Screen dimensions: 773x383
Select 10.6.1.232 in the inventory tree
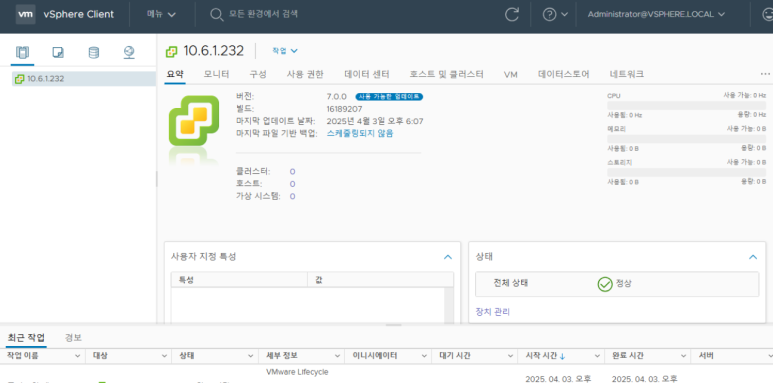[x=84, y=78]
